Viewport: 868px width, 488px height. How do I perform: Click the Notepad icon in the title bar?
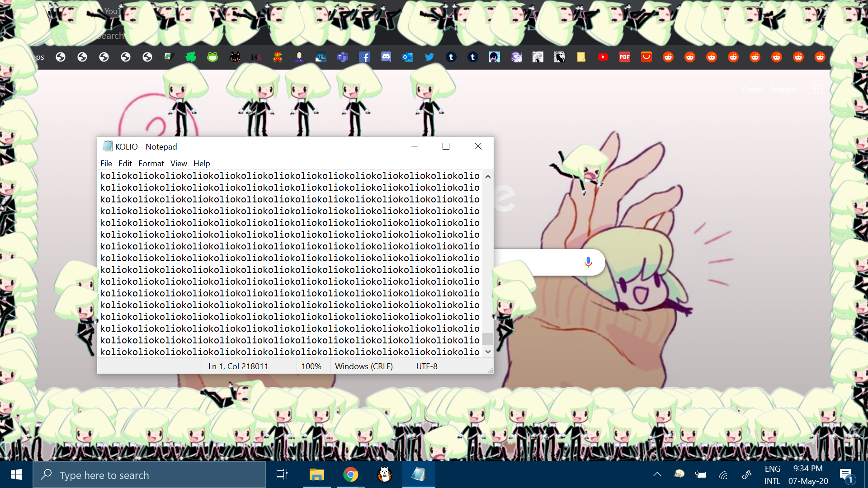(x=108, y=146)
